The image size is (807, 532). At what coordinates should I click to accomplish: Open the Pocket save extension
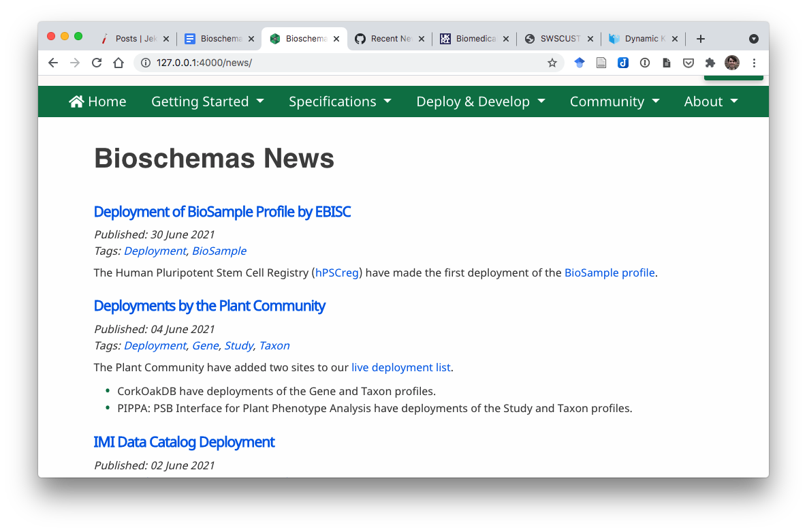(689, 63)
